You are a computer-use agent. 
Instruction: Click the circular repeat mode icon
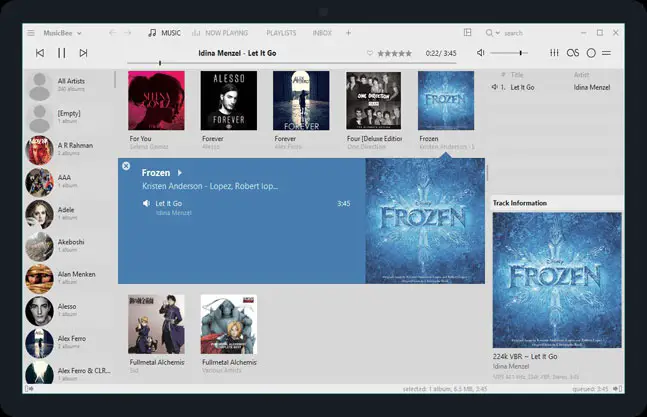click(591, 53)
